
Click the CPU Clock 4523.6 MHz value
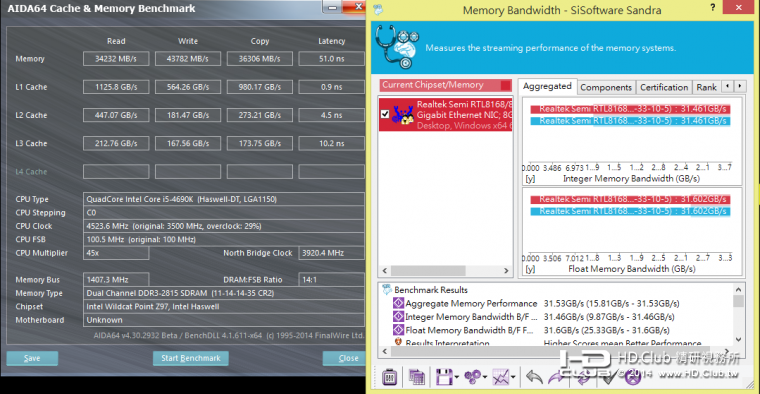click(223, 226)
